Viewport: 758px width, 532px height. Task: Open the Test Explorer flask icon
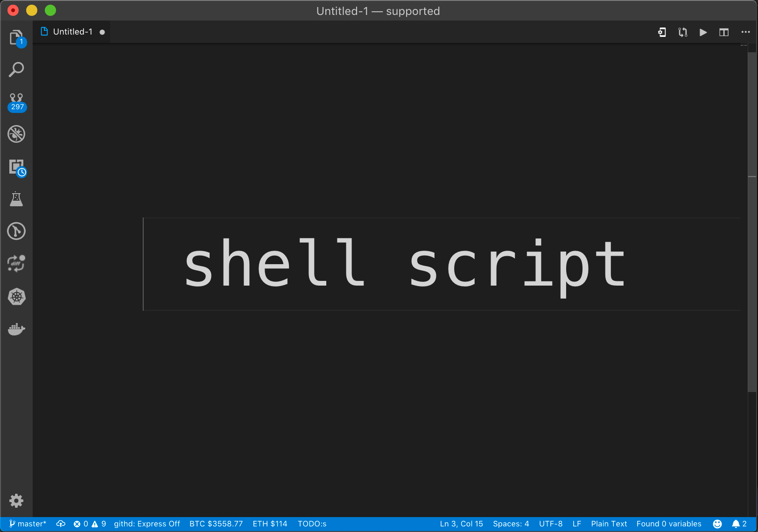pos(16,199)
